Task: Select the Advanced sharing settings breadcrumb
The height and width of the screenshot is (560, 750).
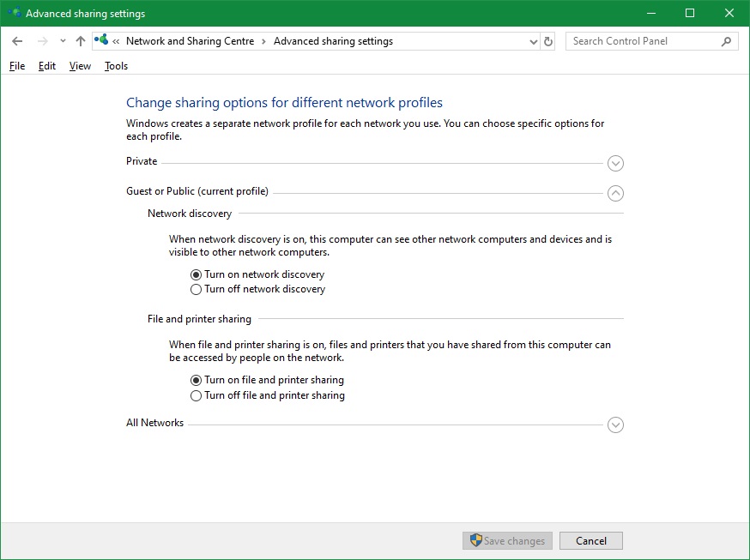Action: click(x=333, y=41)
